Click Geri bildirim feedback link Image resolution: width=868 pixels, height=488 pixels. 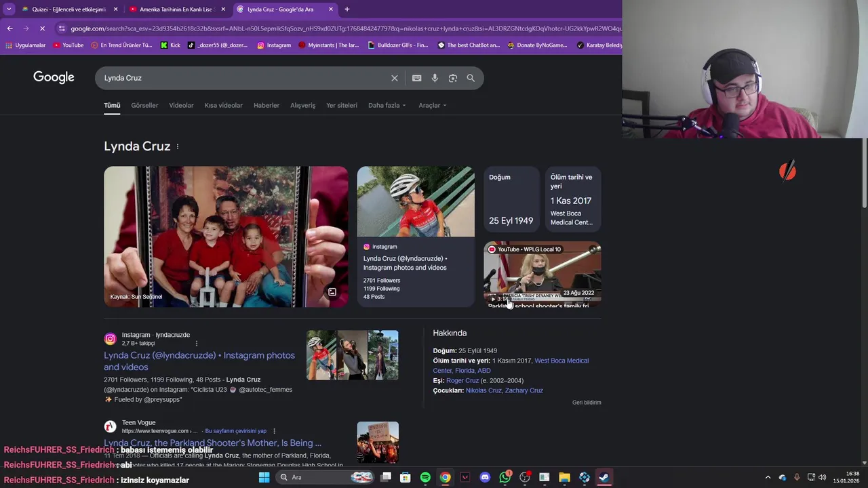[x=587, y=403]
